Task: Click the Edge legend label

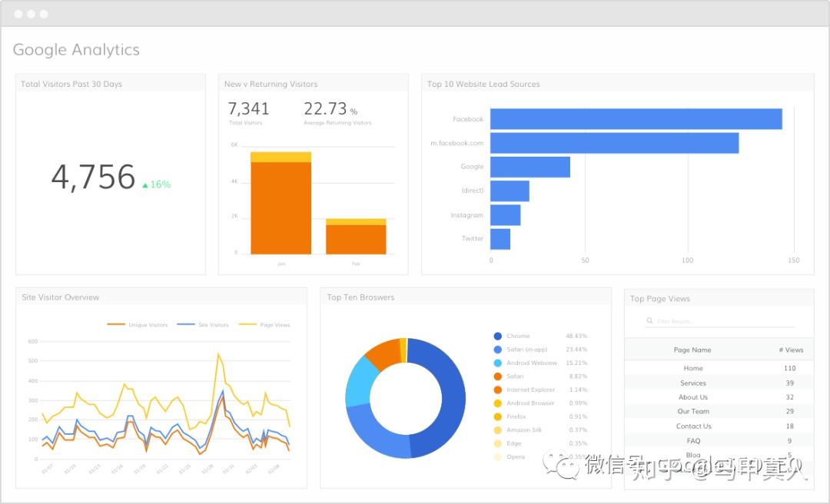Action: [514, 443]
